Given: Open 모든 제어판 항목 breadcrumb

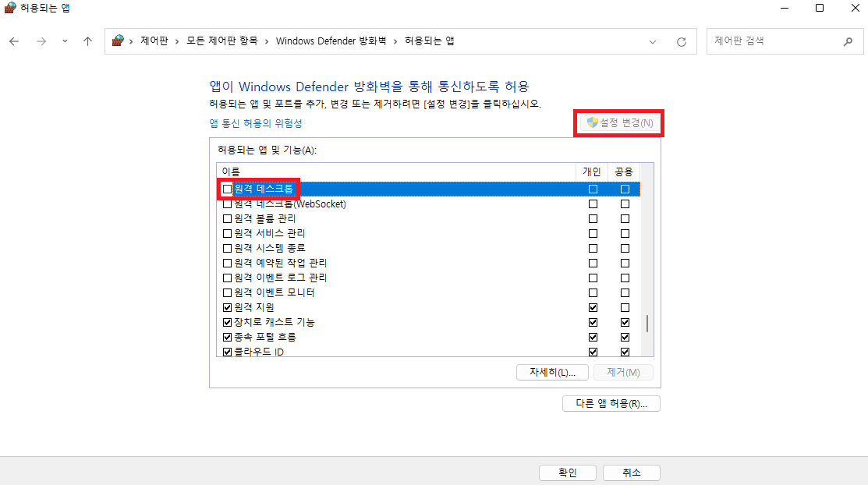Looking at the screenshot, I should (x=222, y=41).
